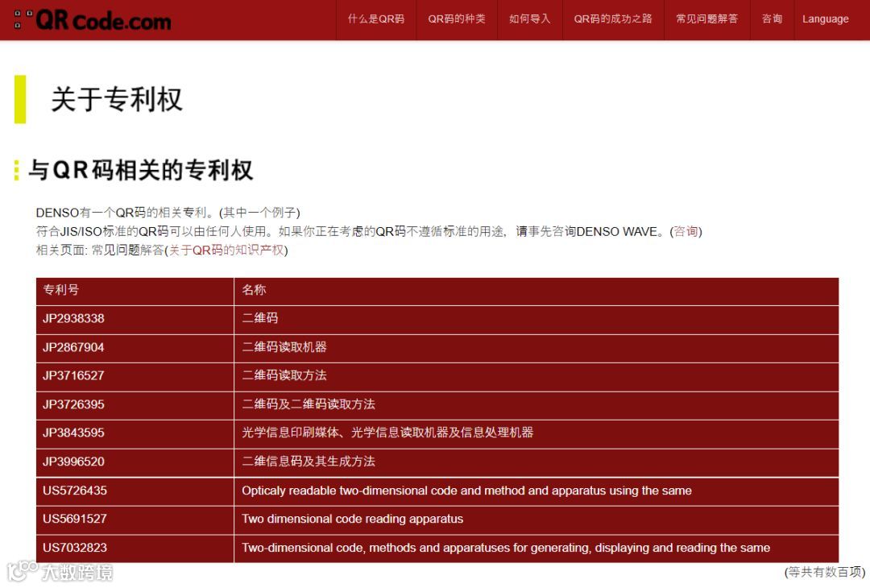The width and height of the screenshot is (870, 588).
Task: Select patent number JP3843595
Action: click(x=73, y=433)
